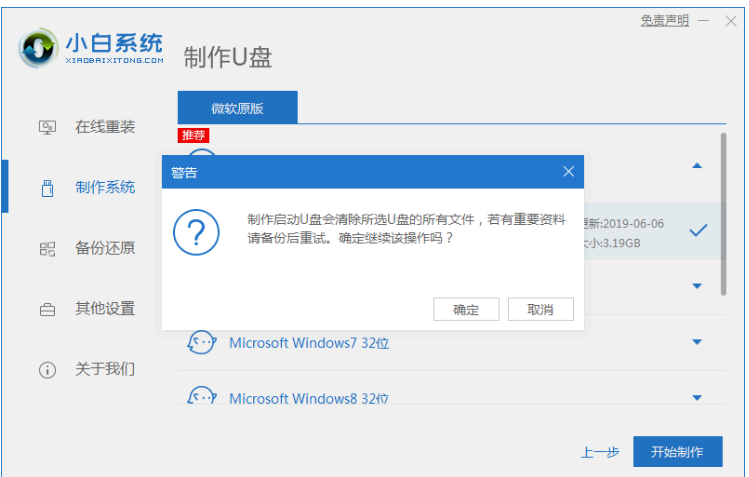Select Microsoft Windows7 32位 entry text
The height and width of the screenshot is (477, 749).
point(309,343)
